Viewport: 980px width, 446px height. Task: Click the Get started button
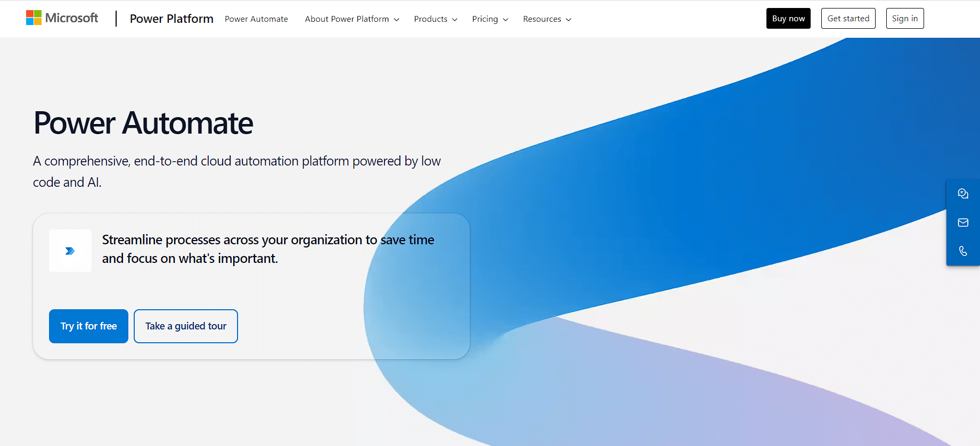click(x=848, y=19)
